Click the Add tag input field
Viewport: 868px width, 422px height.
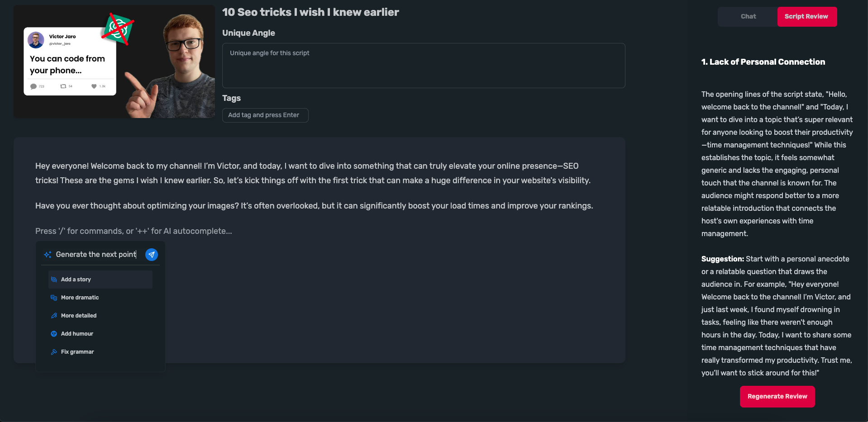pyautogui.click(x=265, y=115)
